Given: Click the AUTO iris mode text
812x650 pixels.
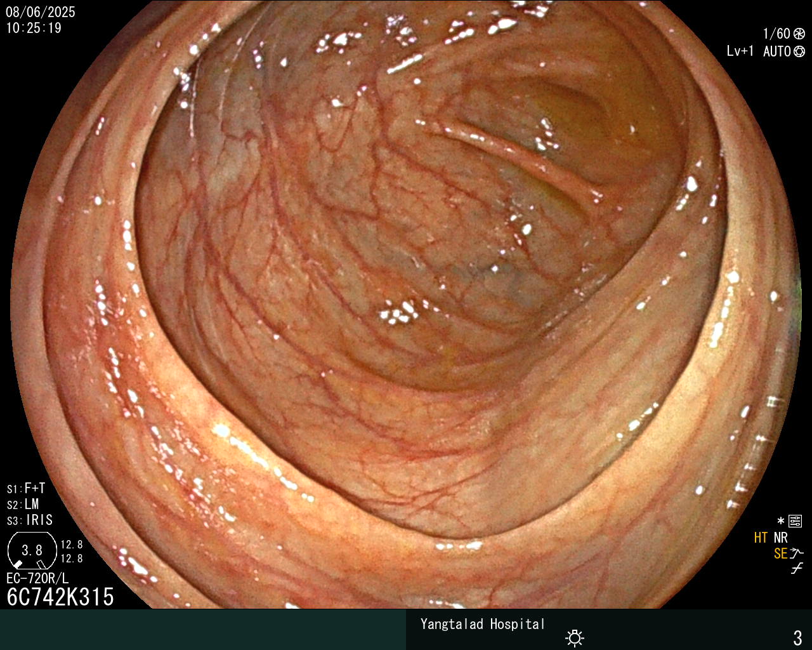Looking at the screenshot, I should (x=776, y=51).
